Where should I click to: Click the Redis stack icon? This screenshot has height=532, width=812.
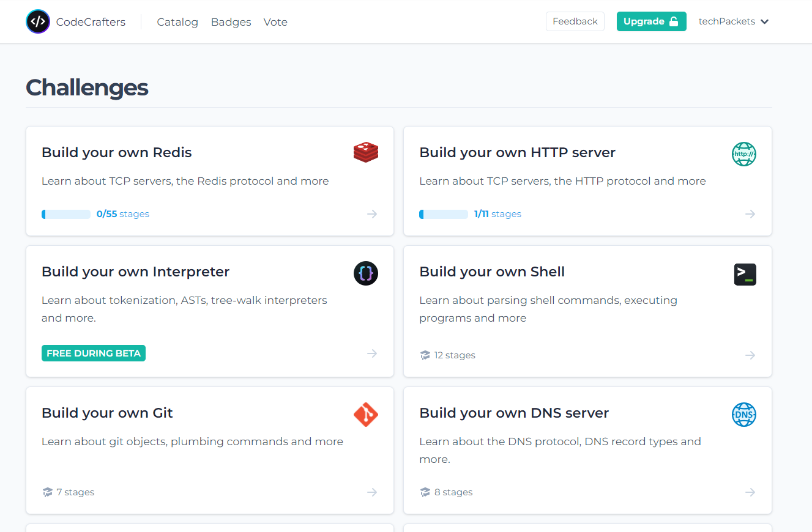(366, 152)
